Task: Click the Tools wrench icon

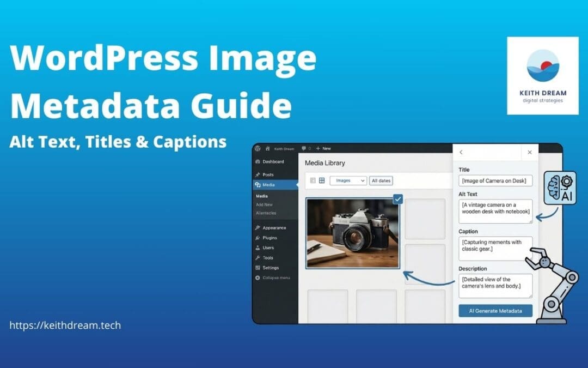Action: click(258, 257)
